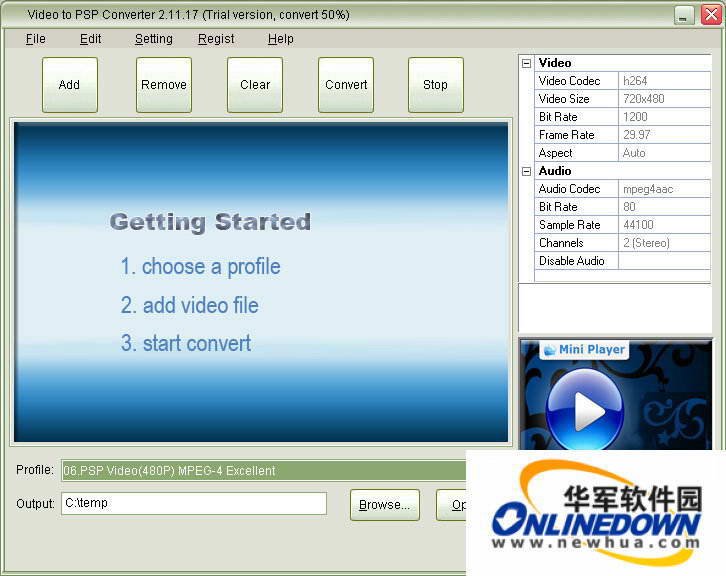Select the Frame Rate value 29.97

click(x=664, y=135)
